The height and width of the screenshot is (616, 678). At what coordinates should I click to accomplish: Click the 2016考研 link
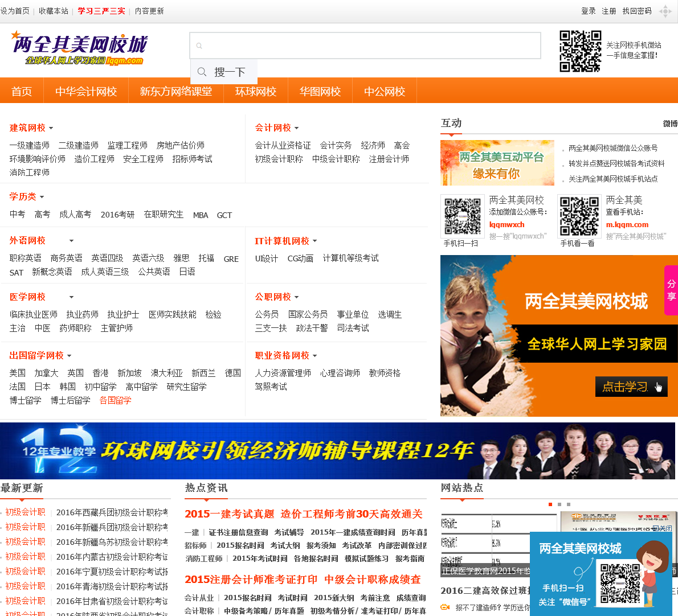(x=117, y=215)
